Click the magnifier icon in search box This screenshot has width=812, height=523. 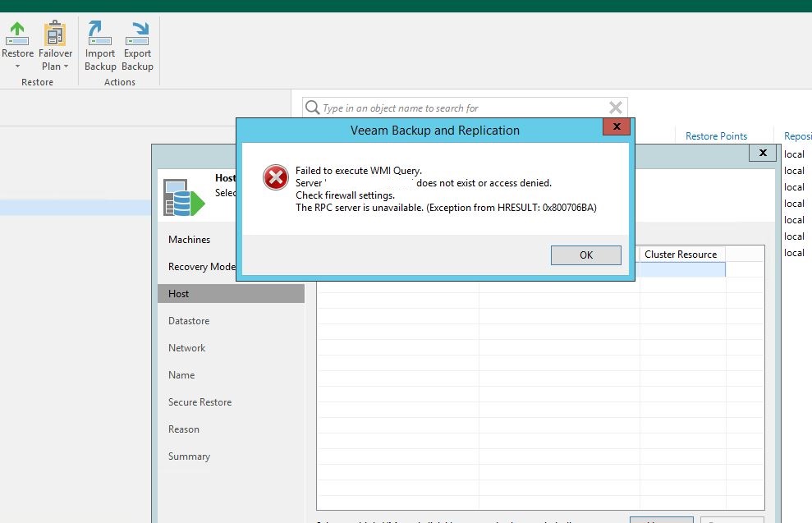(312, 108)
